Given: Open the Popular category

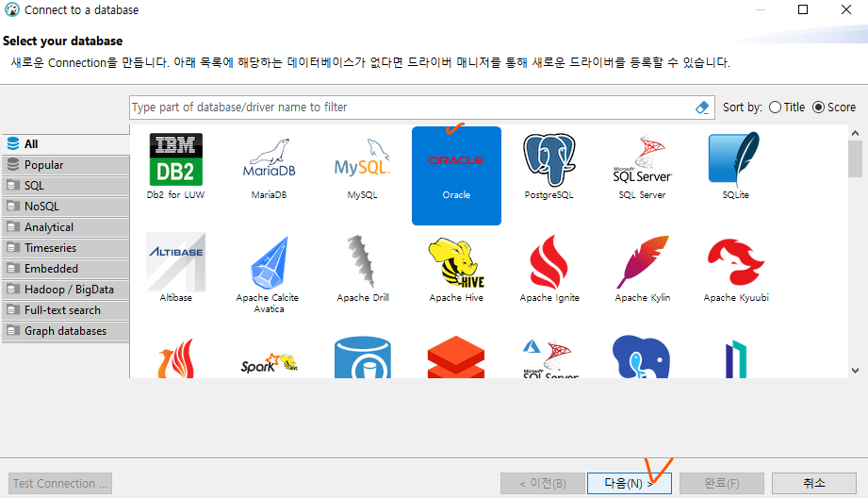Looking at the screenshot, I should tap(65, 165).
